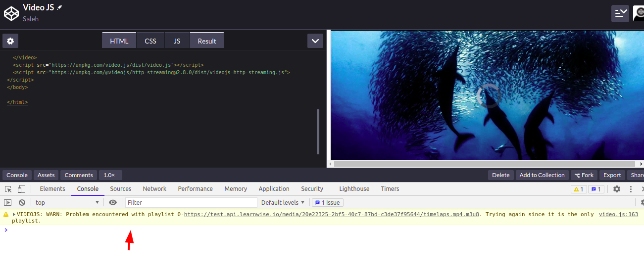The image size is (644, 277).
Task: Open the Default levels dropdown
Action: tap(283, 202)
